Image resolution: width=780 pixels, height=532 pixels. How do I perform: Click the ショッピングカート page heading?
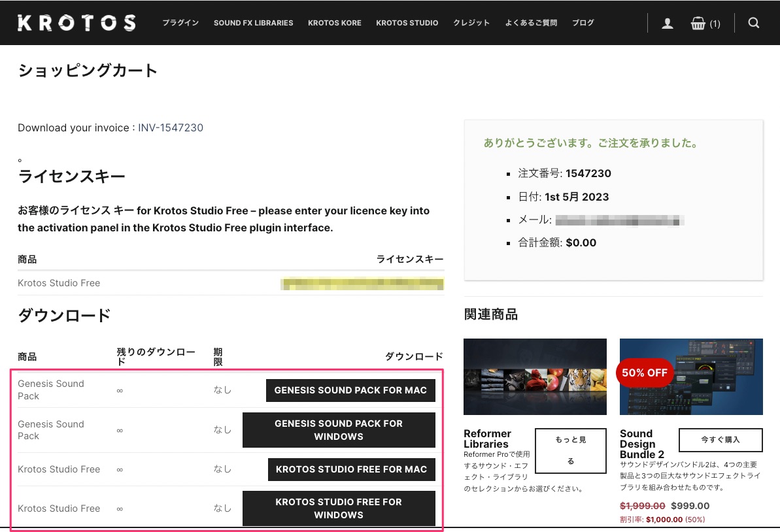click(88, 71)
